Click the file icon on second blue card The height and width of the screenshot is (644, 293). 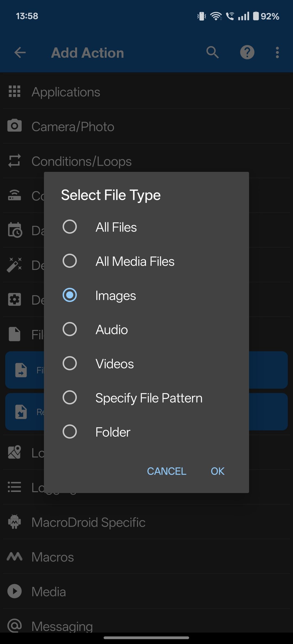(x=21, y=412)
